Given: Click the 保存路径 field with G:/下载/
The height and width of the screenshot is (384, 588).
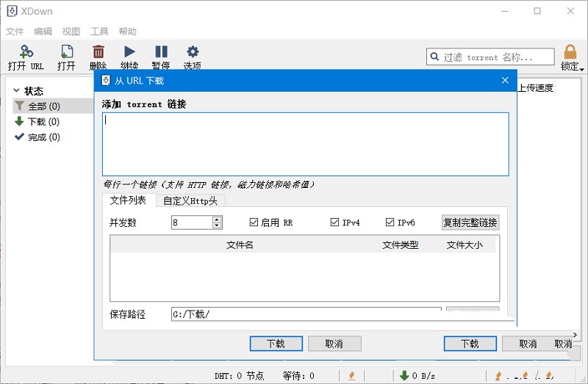Looking at the screenshot, I should tap(306, 314).
